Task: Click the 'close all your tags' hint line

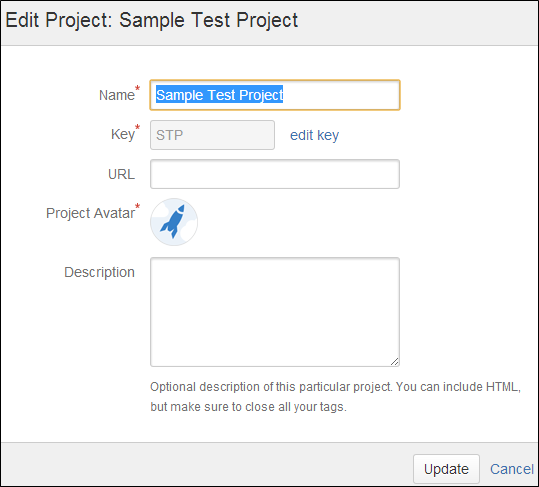Action: click(249, 407)
